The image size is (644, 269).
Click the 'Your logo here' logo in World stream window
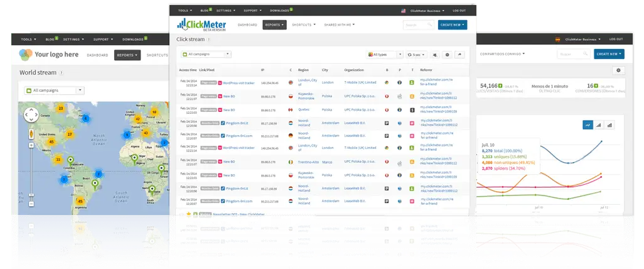coord(48,54)
